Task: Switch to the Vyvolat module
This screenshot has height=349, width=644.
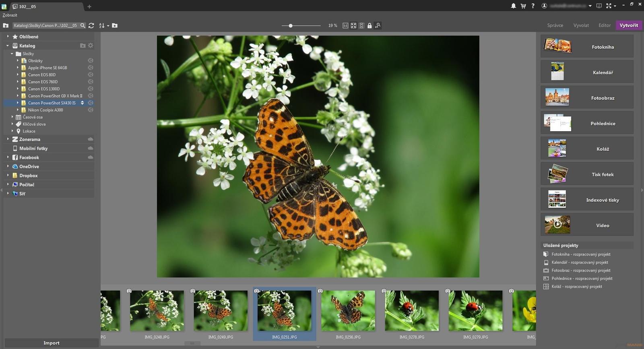Action: 581,25
